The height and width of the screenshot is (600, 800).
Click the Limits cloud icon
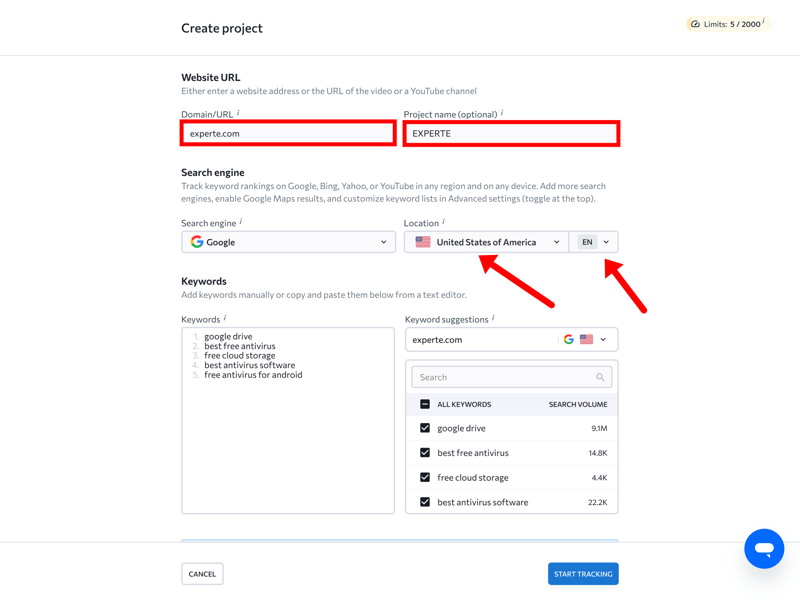[695, 24]
